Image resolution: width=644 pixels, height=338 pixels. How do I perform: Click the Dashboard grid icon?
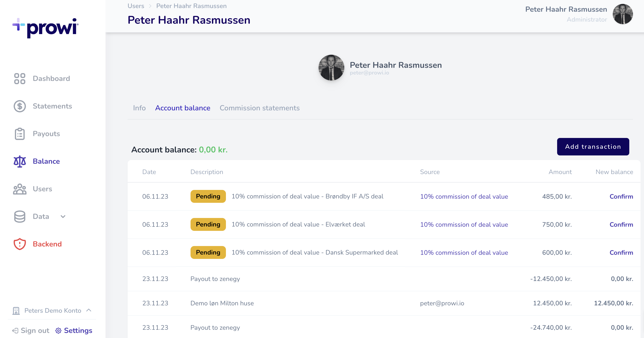pyautogui.click(x=20, y=79)
